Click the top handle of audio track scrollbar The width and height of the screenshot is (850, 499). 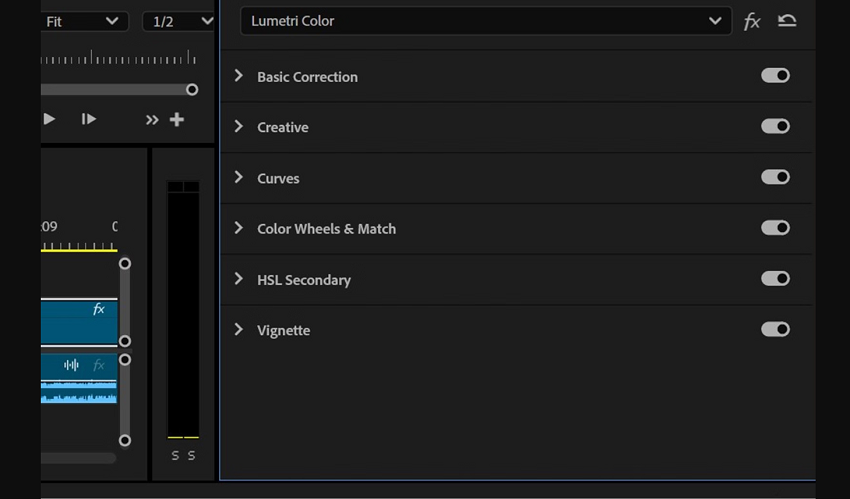pos(125,360)
